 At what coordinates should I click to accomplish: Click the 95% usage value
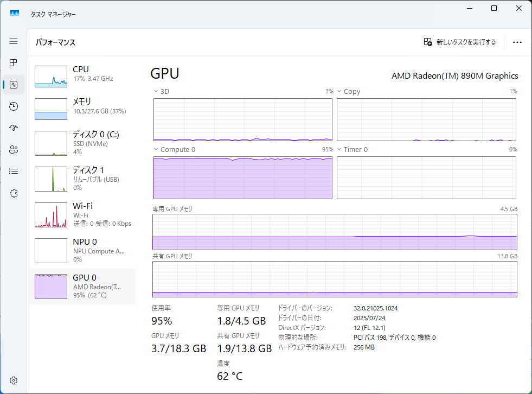(x=162, y=321)
